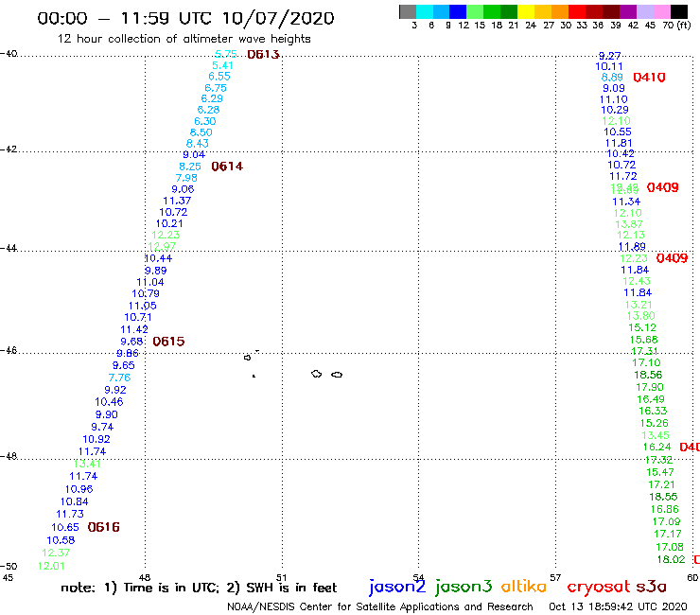Click the note about UTC and SWH in feet
The image size is (700, 615).
tap(199, 588)
